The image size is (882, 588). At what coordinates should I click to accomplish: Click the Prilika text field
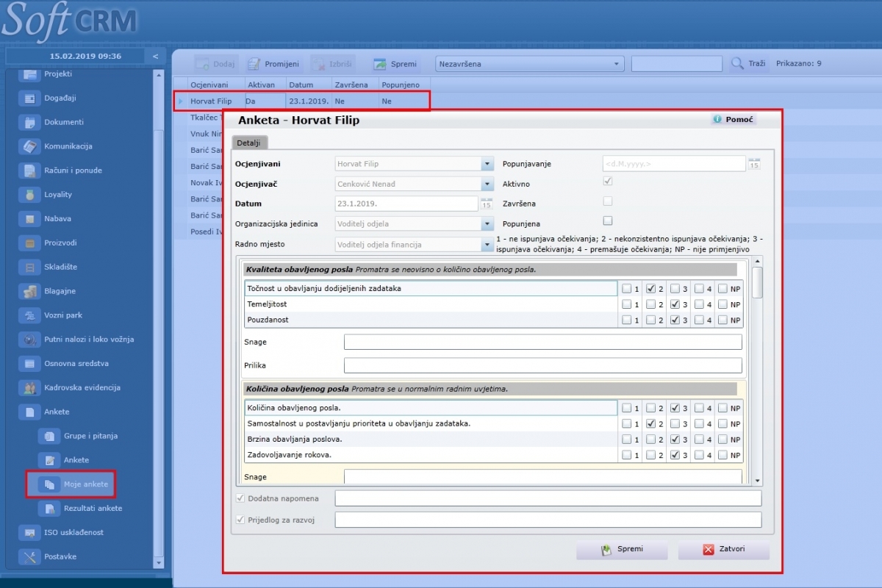pyautogui.click(x=543, y=365)
